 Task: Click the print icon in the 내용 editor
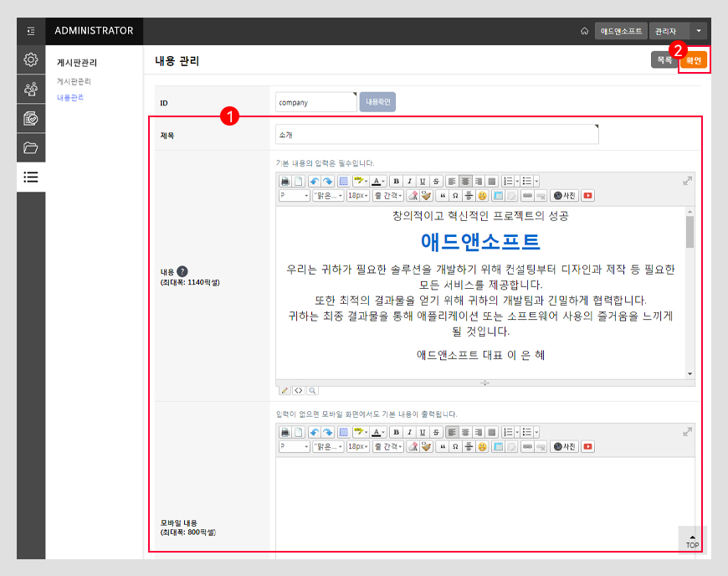point(285,181)
